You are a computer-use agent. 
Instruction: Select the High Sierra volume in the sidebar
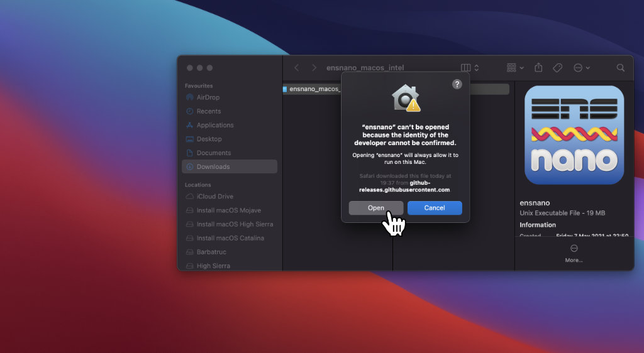[x=230, y=266]
